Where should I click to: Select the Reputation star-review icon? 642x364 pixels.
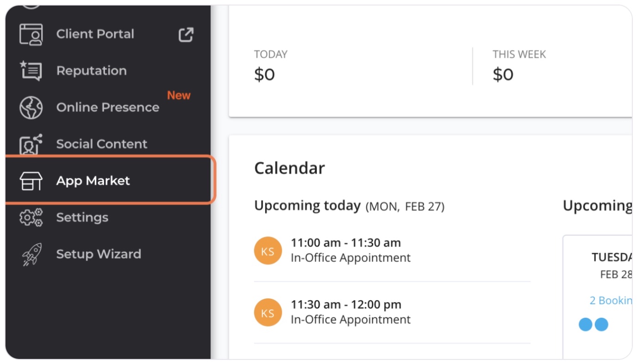31,71
